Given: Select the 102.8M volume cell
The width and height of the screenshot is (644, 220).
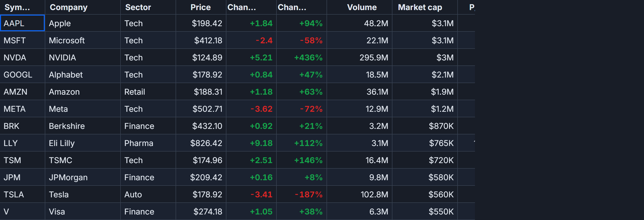Looking at the screenshot, I should click(x=359, y=194).
